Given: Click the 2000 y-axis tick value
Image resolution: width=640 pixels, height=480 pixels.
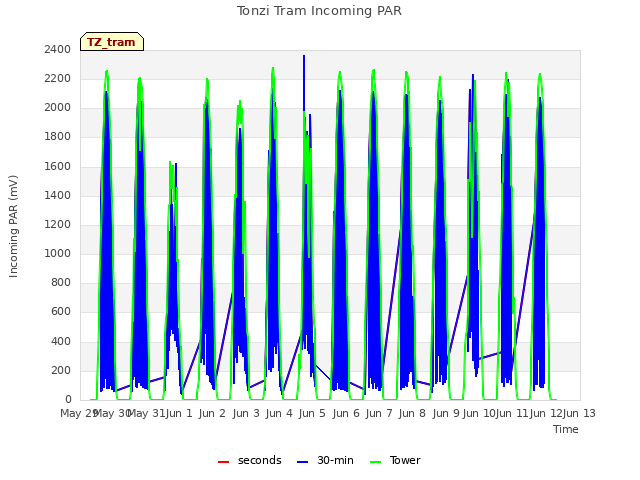Looking at the screenshot, I should click(x=58, y=108).
